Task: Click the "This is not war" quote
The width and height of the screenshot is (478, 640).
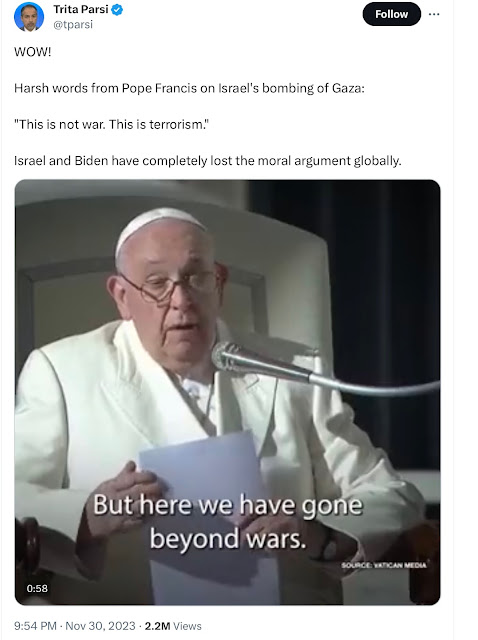Action: [x=111, y=124]
